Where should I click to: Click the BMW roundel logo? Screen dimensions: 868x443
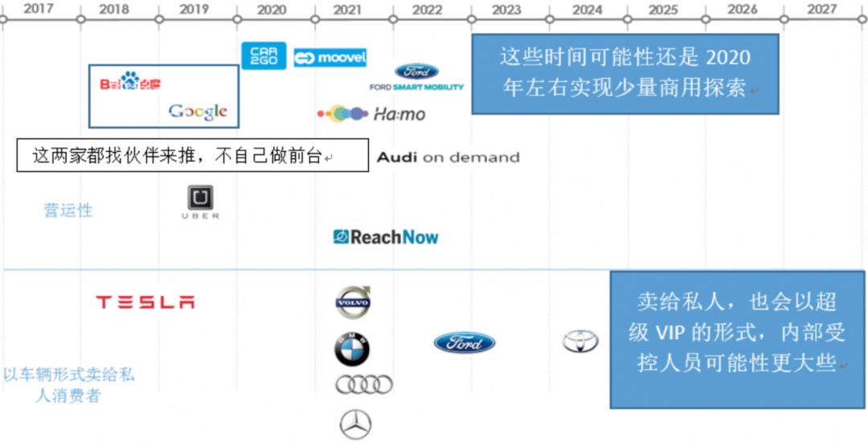[x=351, y=350]
